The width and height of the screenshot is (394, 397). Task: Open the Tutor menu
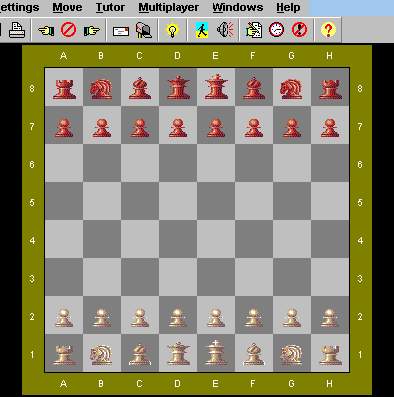[x=110, y=7]
